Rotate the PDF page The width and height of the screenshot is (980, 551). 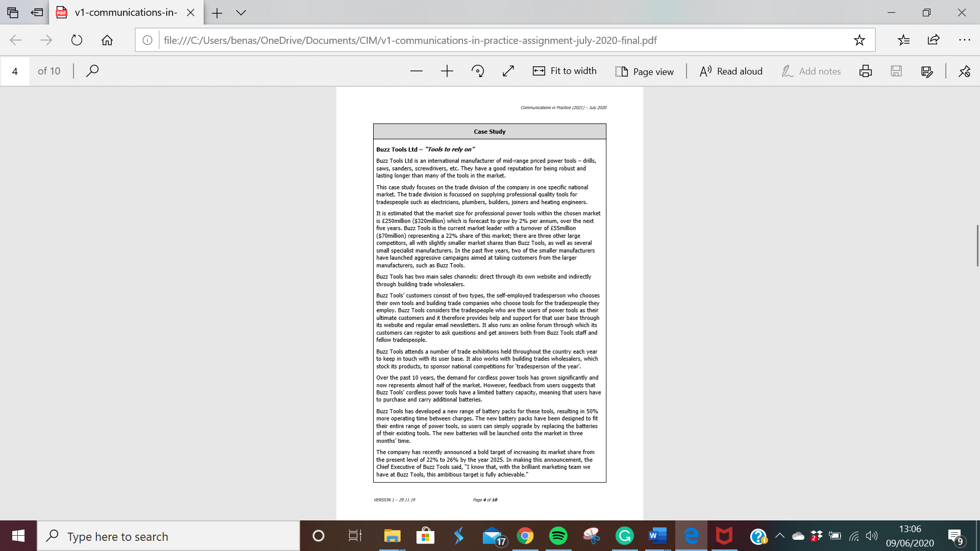point(478,71)
